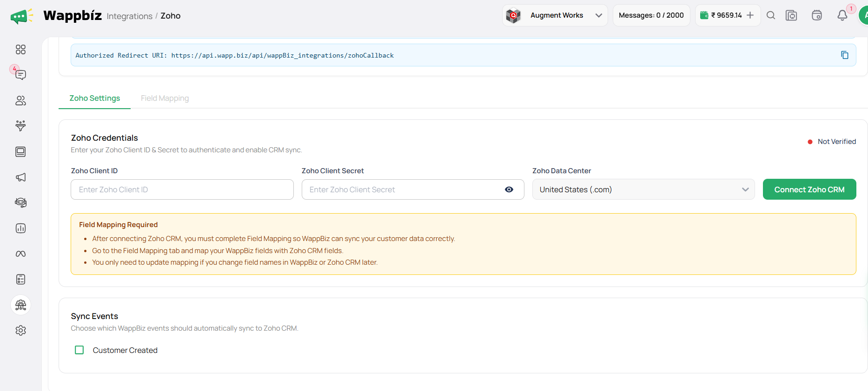This screenshot has height=391, width=868.
Task: Open the media library icon in header
Action: click(x=791, y=15)
